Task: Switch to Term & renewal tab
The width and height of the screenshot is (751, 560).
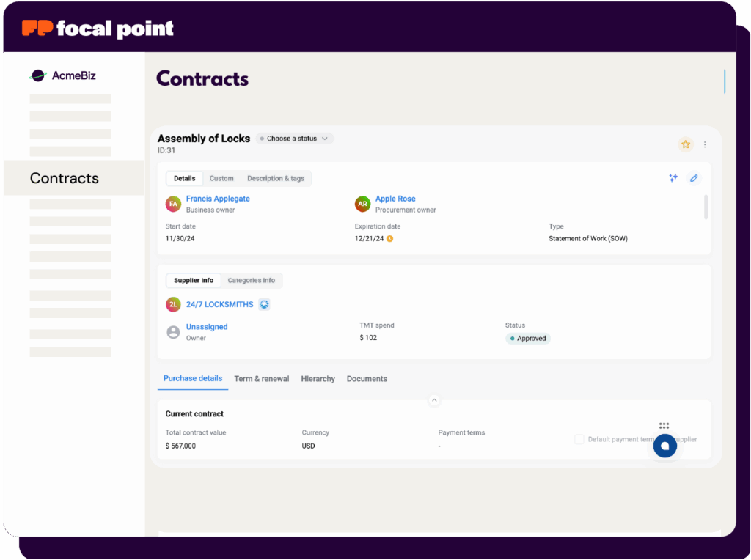Action: pyautogui.click(x=262, y=379)
